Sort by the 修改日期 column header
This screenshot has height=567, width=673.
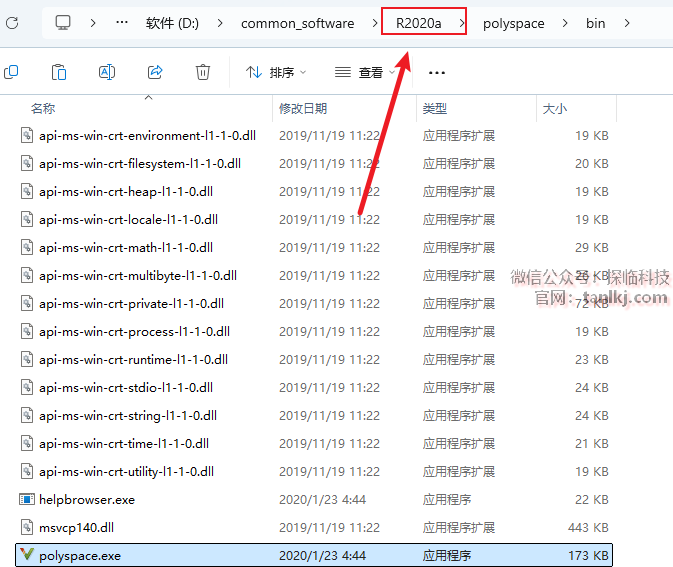pyautogui.click(x=303, y=109)
